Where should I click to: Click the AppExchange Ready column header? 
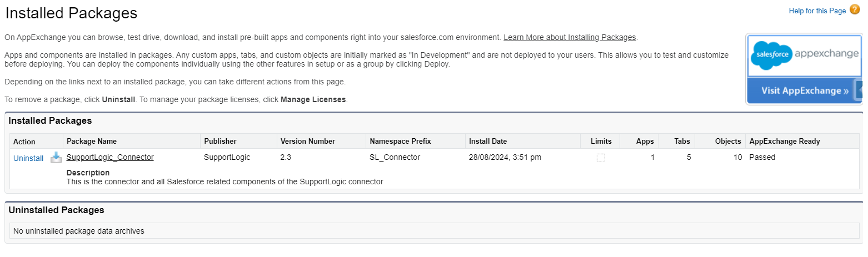tap(785, 141)
